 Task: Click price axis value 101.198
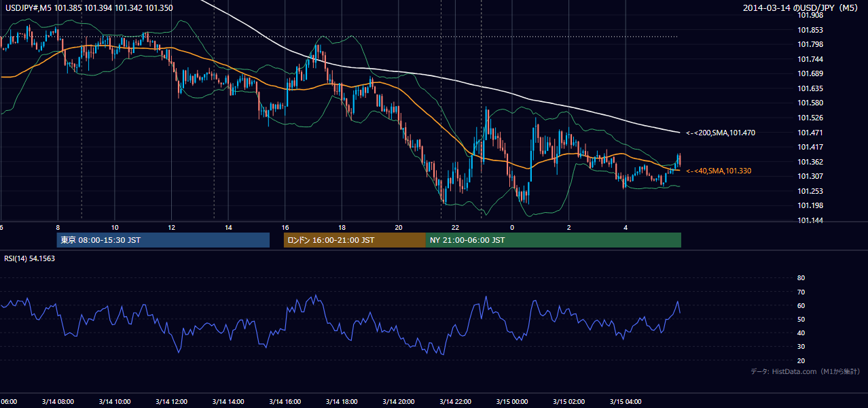pyautogui.click(x=810, y=205)
